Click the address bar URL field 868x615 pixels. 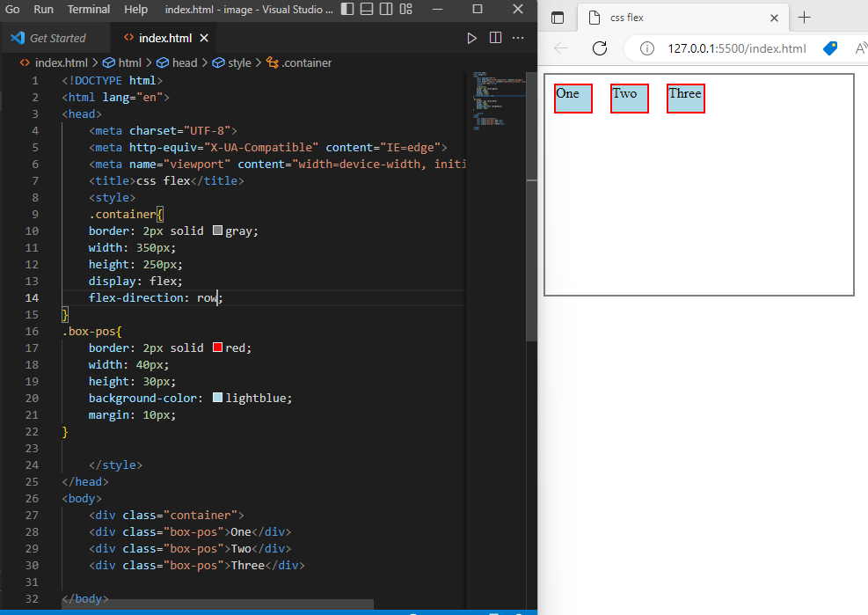click(737, 48)
